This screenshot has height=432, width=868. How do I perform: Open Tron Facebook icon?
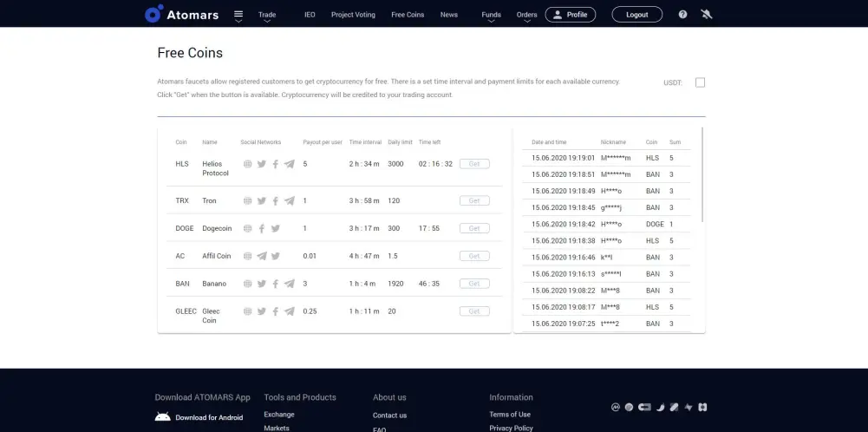click(x=276, y=200)
